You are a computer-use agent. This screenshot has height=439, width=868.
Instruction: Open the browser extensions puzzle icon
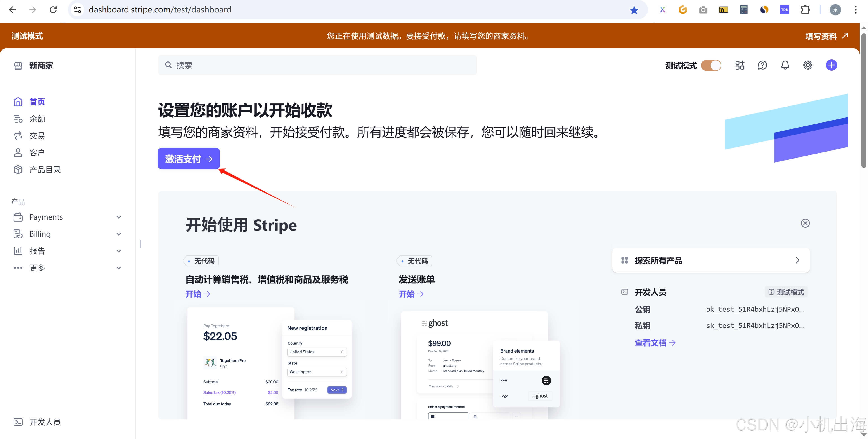[x=805, y=10]
